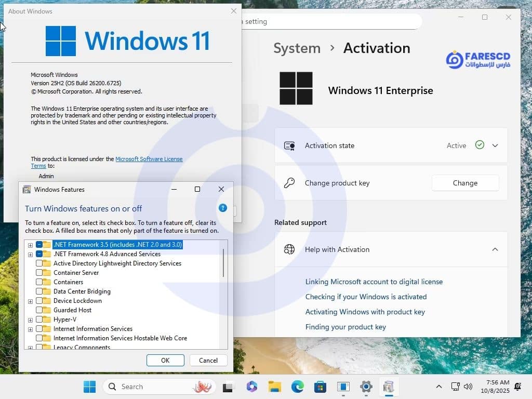Open the Microsoft Software License Terms link
This screenshot has width=532, height=399.
pyautogui.click(x=149, y=159)
